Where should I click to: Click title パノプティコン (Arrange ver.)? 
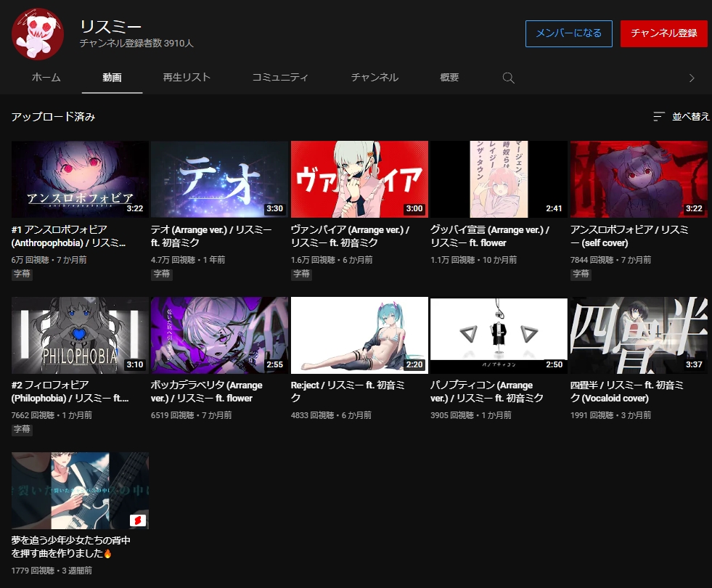[487, 391]
